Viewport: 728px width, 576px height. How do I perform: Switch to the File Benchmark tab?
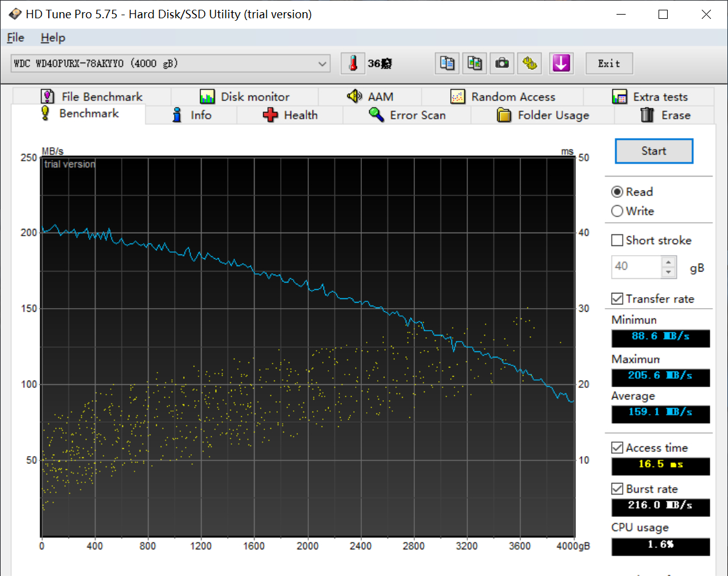[x=92, y=97]
